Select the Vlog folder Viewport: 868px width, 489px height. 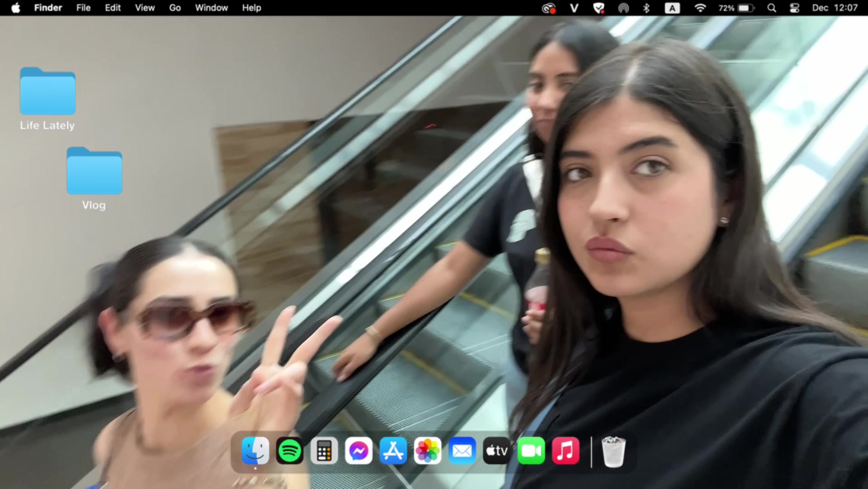click(x=94, y=171)
